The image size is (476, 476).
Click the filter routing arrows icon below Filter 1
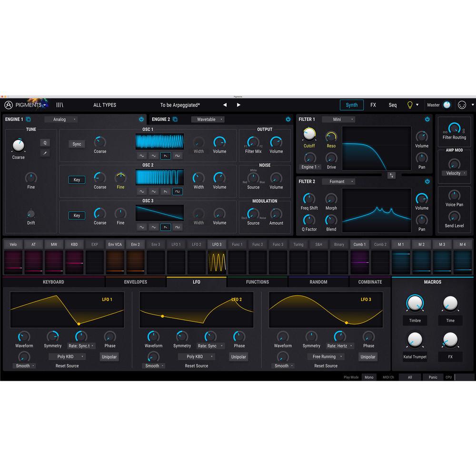(x=391, y=175)
